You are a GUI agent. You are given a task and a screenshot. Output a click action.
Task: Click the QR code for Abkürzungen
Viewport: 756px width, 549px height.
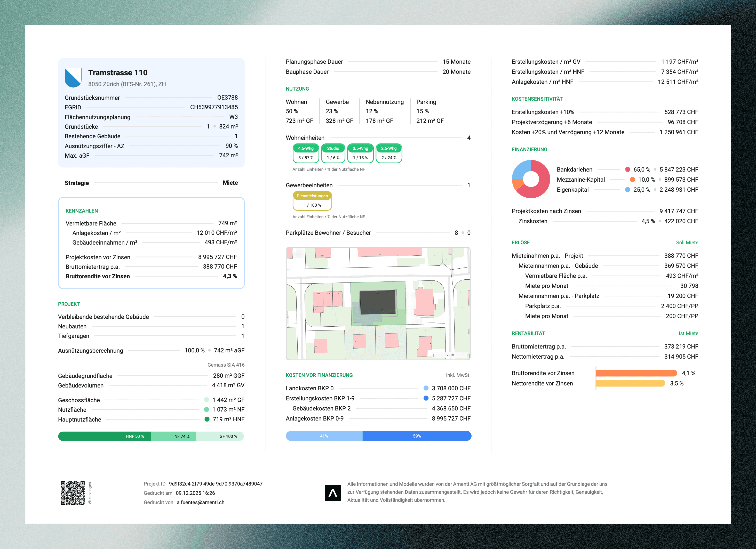tap(73, 493)
